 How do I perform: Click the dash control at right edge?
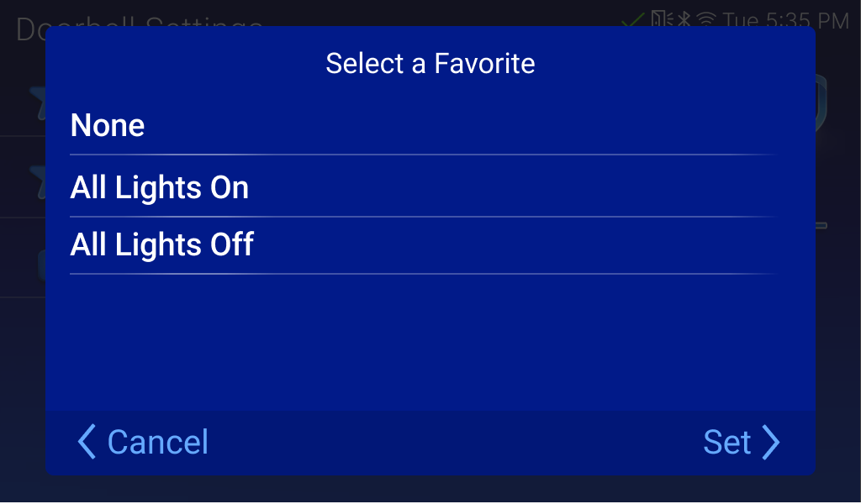(821, 225)
